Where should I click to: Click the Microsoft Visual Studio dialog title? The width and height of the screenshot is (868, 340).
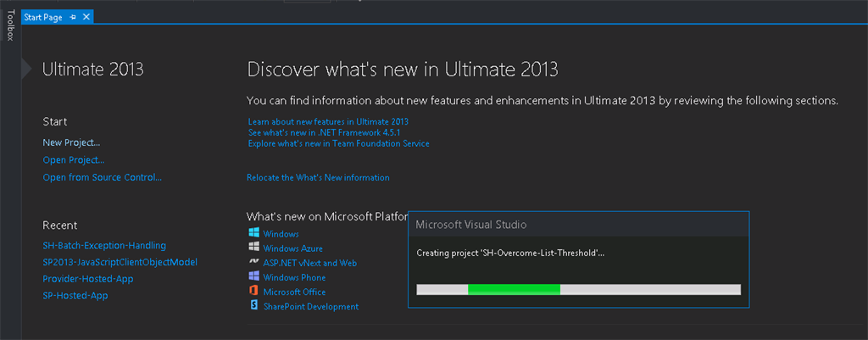tap(470, 225)
